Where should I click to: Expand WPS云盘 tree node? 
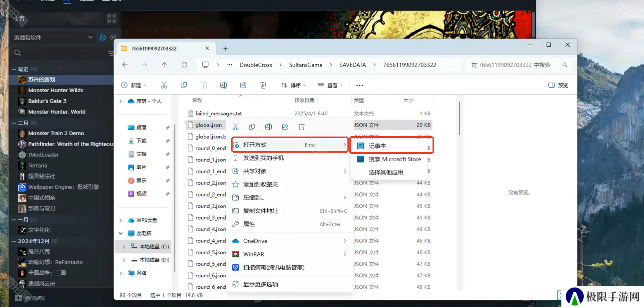coord(121,221)
